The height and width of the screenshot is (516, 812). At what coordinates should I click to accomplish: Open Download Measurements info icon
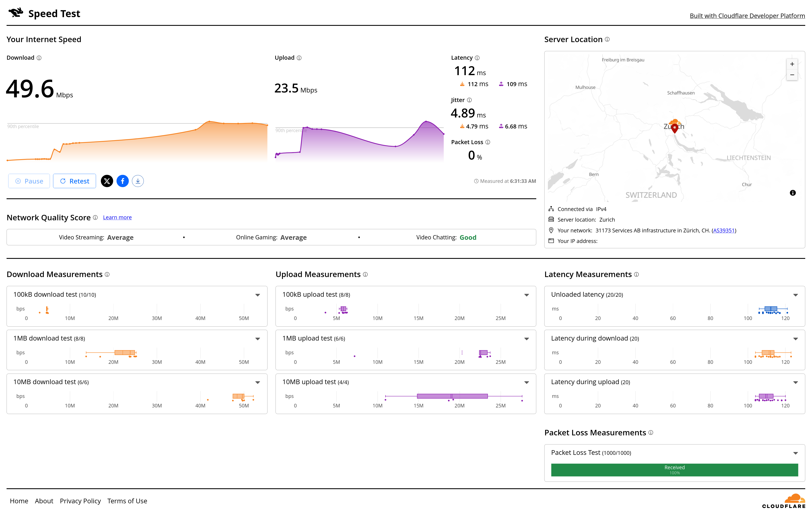point(107,274)
